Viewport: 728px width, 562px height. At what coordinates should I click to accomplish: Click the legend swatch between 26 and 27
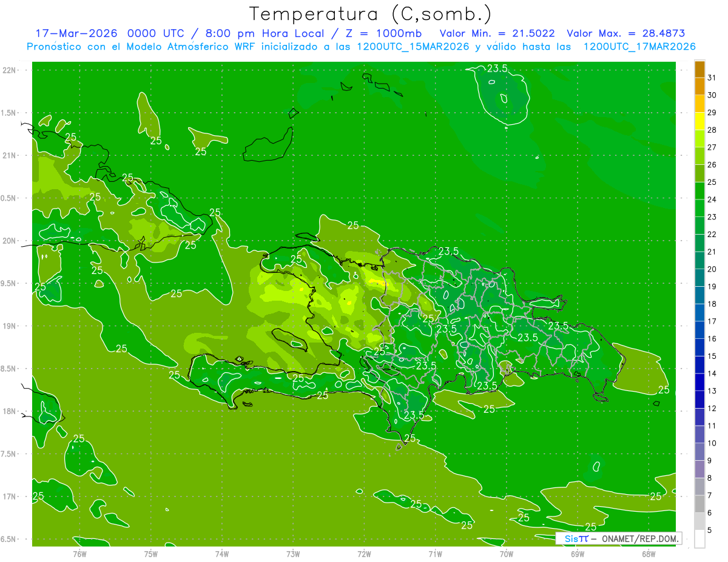tap(699, 156)
